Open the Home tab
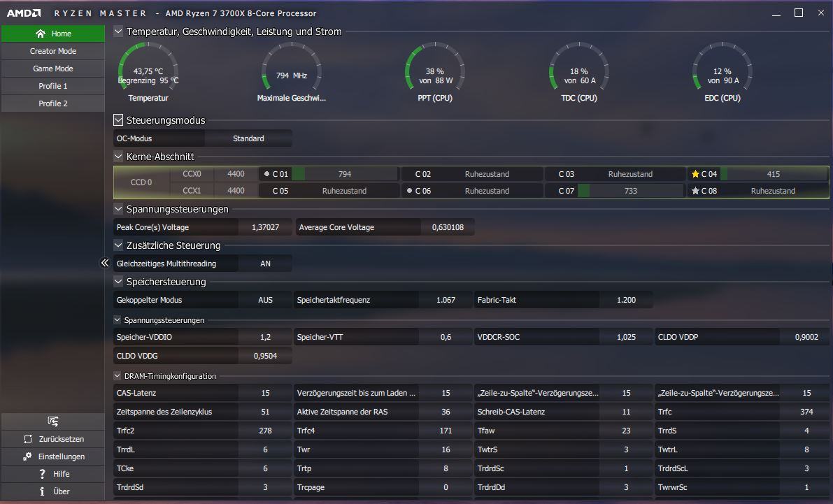Screen dimensions: 833x504 tap(53, 34)
